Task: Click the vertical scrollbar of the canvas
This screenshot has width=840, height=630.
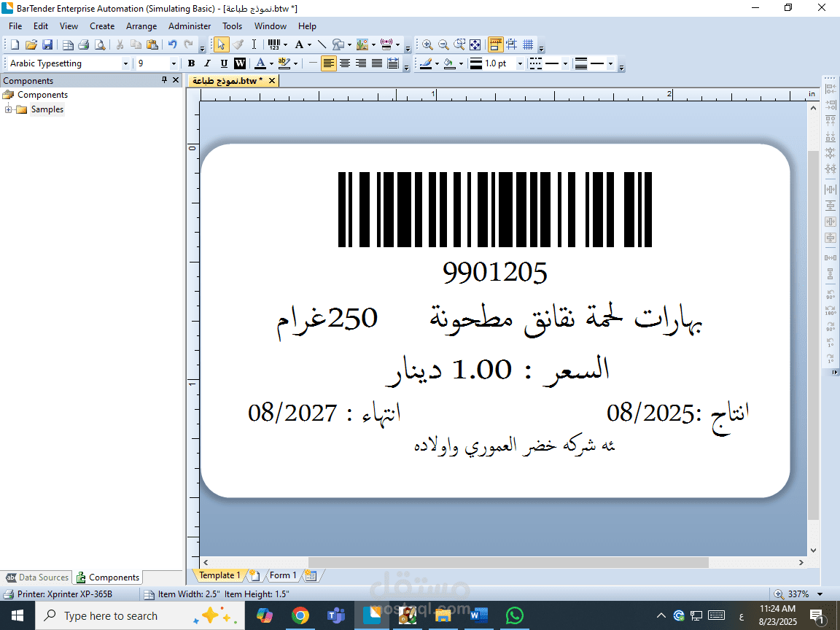Action: pos(813,335)
